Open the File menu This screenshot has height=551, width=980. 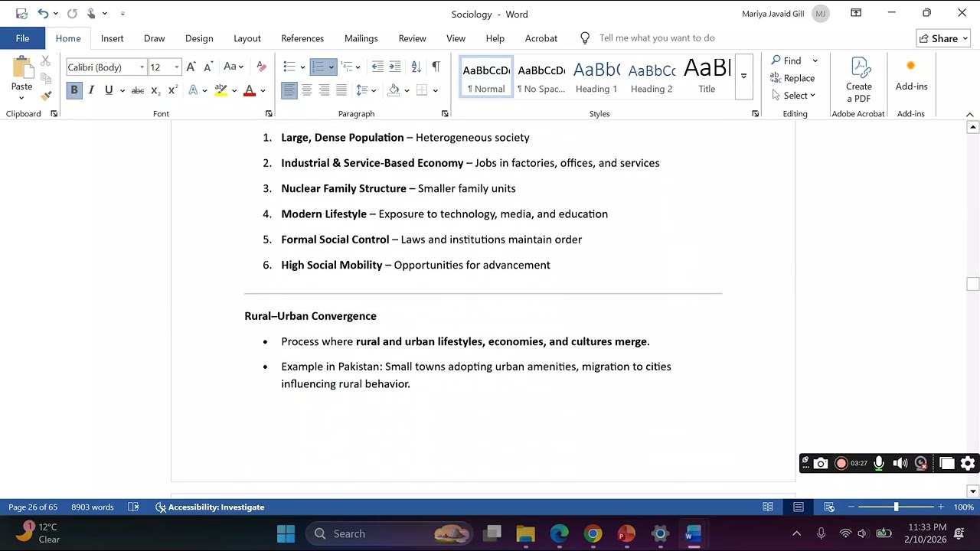pyautogui.click(x=22, y=38)
